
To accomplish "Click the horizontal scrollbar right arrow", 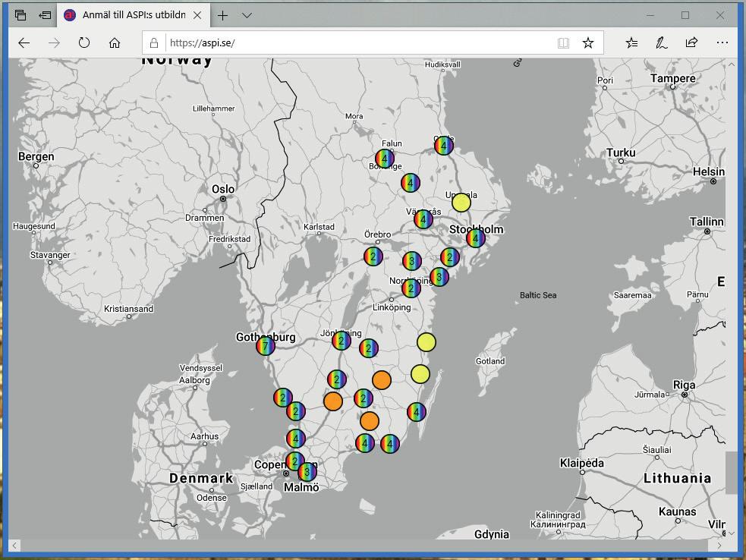I will click(x=719, y=546).
